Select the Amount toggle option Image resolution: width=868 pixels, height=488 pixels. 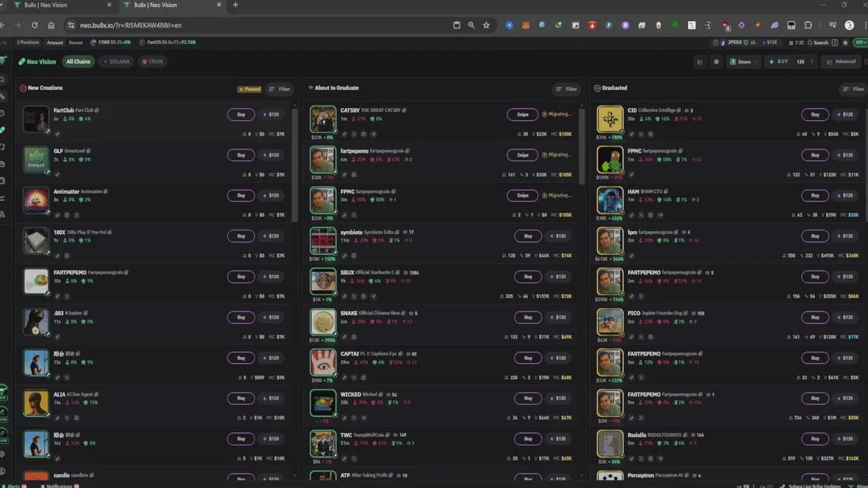(55, 42)
